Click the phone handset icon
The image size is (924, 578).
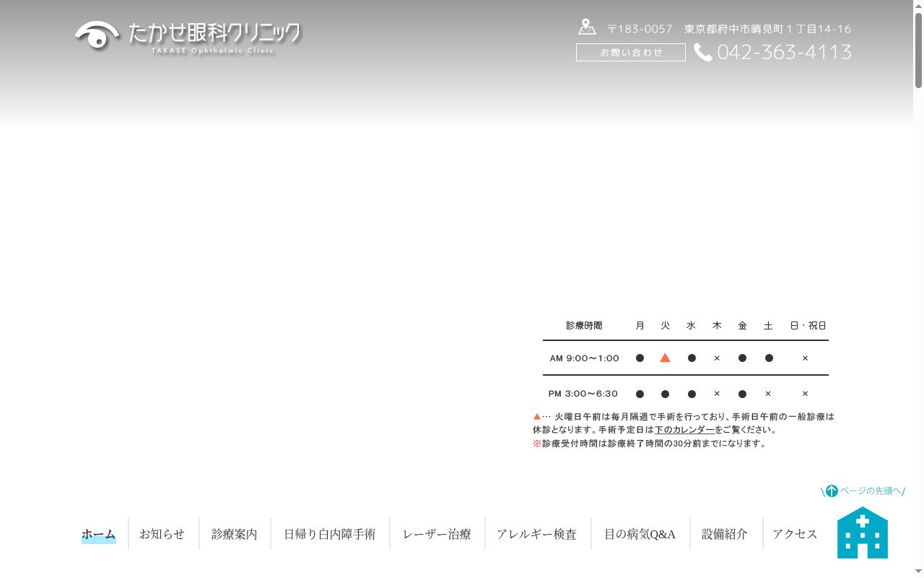pos(703,52)
